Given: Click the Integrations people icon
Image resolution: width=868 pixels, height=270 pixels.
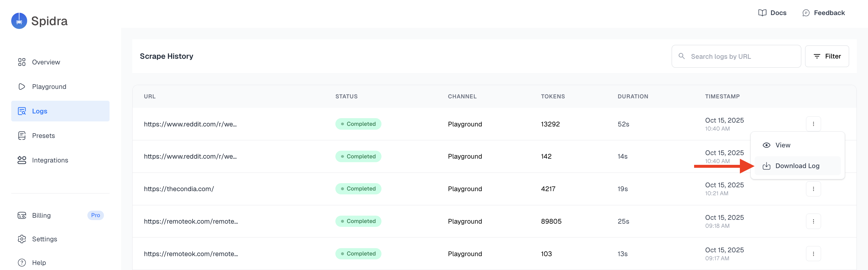Looking at the screenshot, I should (22, 160).
